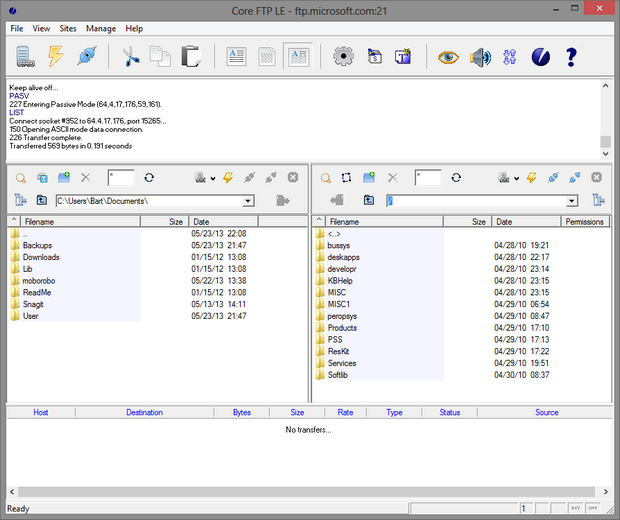Open the Manage menu

coord(101,28)
